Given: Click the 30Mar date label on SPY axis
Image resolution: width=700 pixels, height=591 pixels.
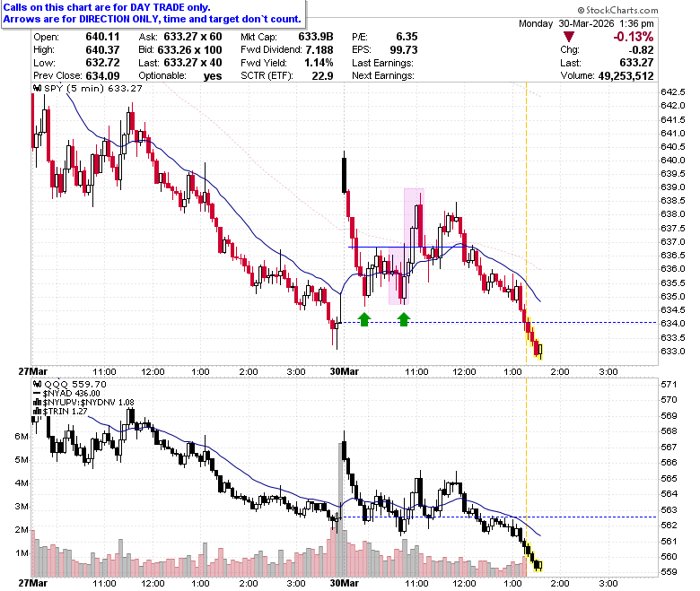Looking at the screenshot, I should (x=345, y=371).
